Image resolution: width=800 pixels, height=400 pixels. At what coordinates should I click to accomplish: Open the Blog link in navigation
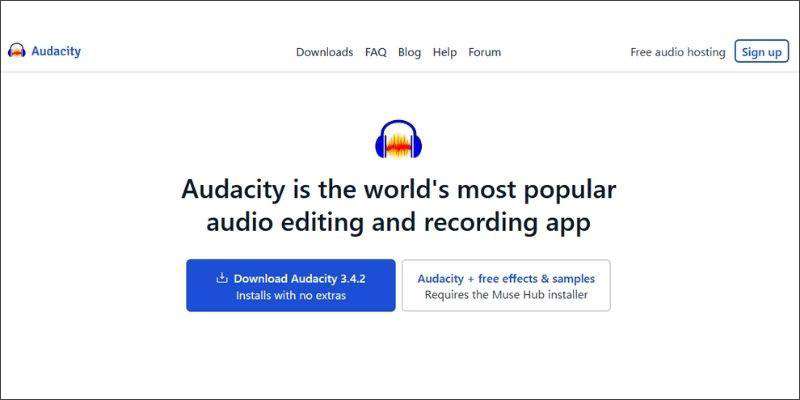[410, 52]
